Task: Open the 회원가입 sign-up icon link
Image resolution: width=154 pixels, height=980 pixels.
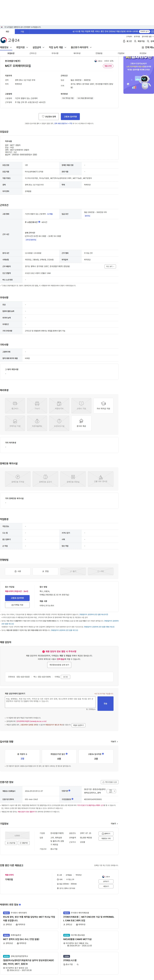Action: 139,41
